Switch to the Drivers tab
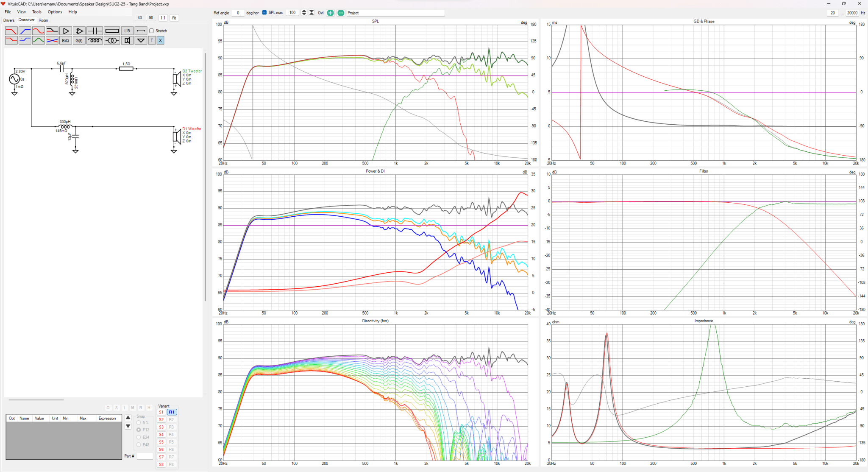 click(x=9, y=20)
